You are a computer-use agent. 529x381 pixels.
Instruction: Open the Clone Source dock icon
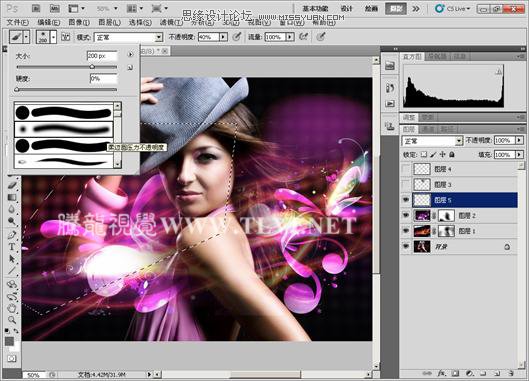tap(390, 127)
